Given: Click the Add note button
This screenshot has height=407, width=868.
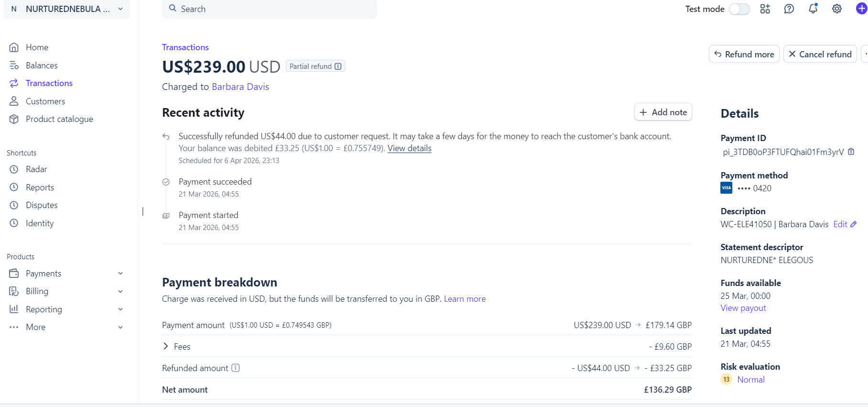Looking at the screenshot, I should (663, 112).
